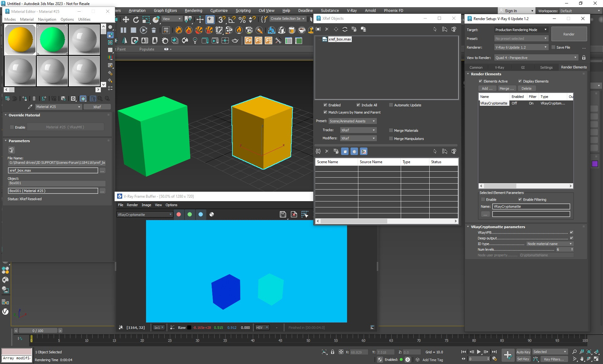
Task: Click Update Now icon in XRef Objects
Action: click(x=345, y=29)
